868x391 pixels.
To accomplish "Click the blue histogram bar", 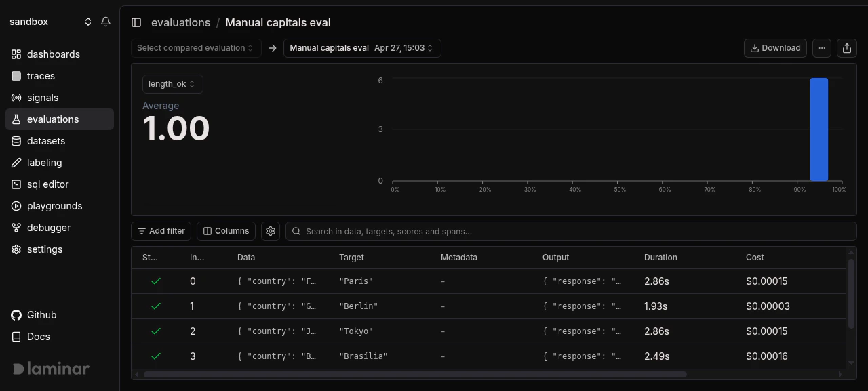I will (819, 129).
